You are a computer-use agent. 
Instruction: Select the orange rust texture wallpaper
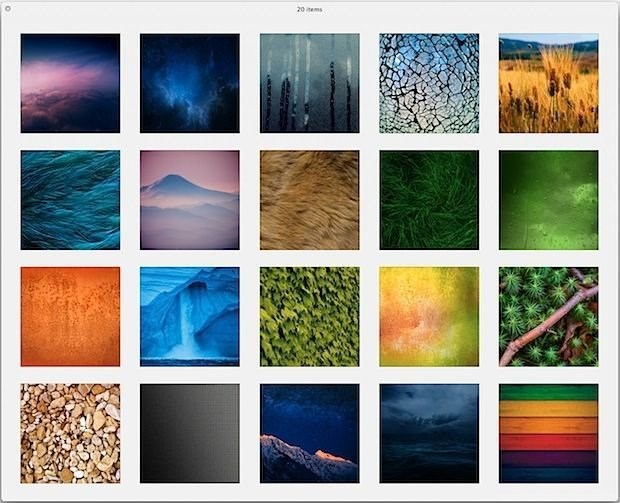pyautogui.click(x=70, y=316)
